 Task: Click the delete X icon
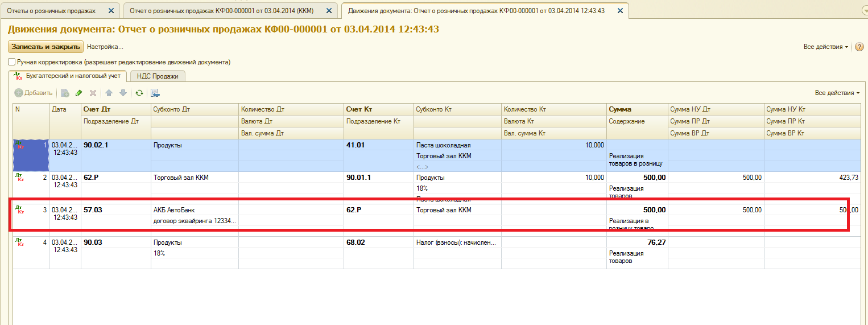[93, 93]
